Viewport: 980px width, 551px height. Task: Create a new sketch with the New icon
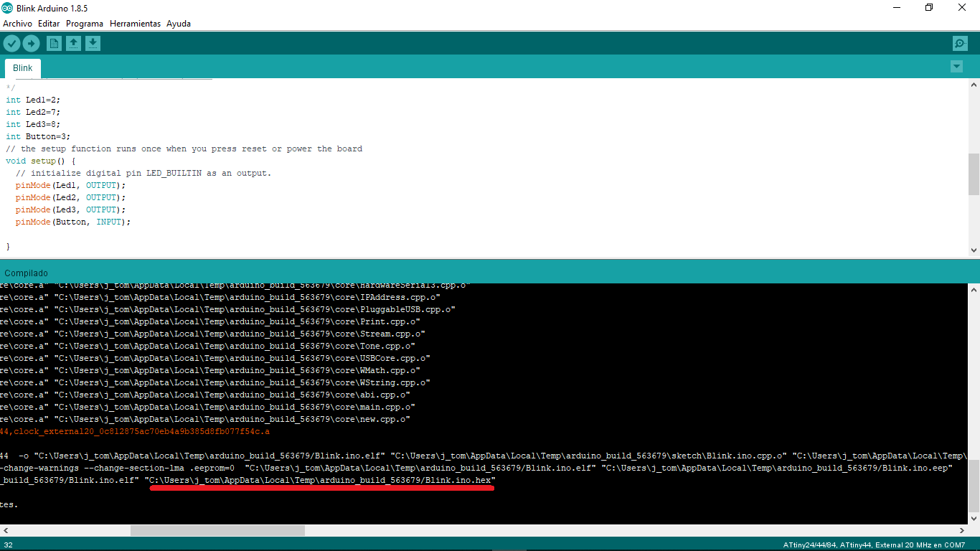(54, 44)
